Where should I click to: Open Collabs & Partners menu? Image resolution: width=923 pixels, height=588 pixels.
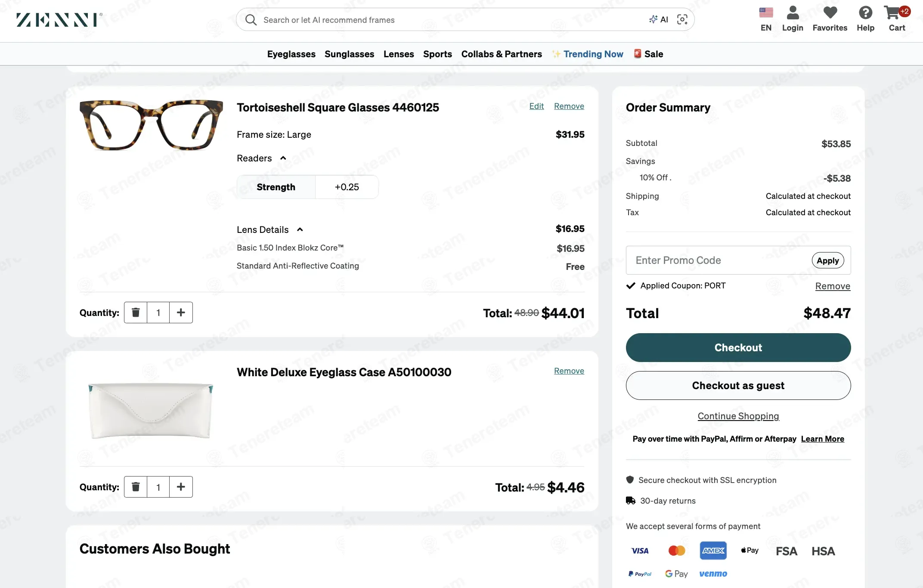502,54
